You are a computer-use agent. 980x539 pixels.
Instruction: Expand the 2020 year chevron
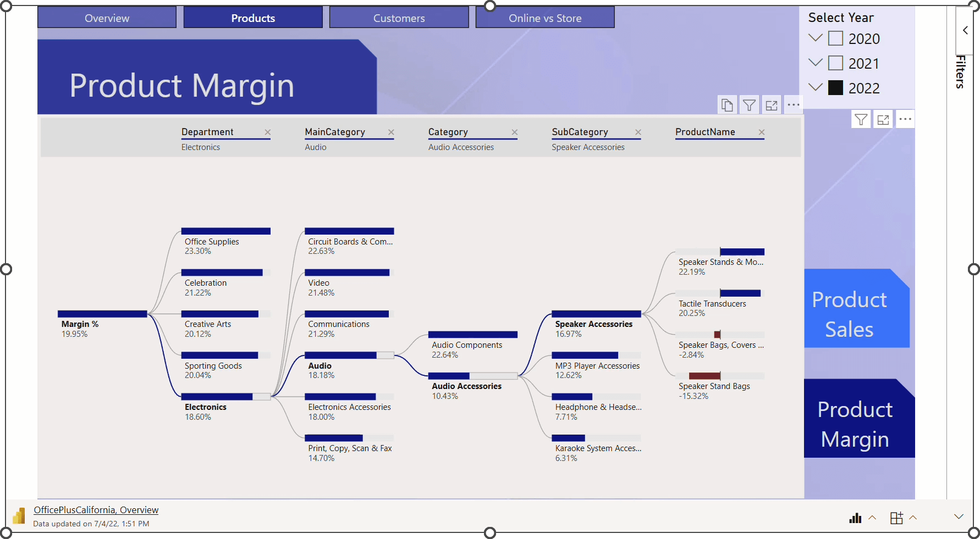click(x=816, y=38)
